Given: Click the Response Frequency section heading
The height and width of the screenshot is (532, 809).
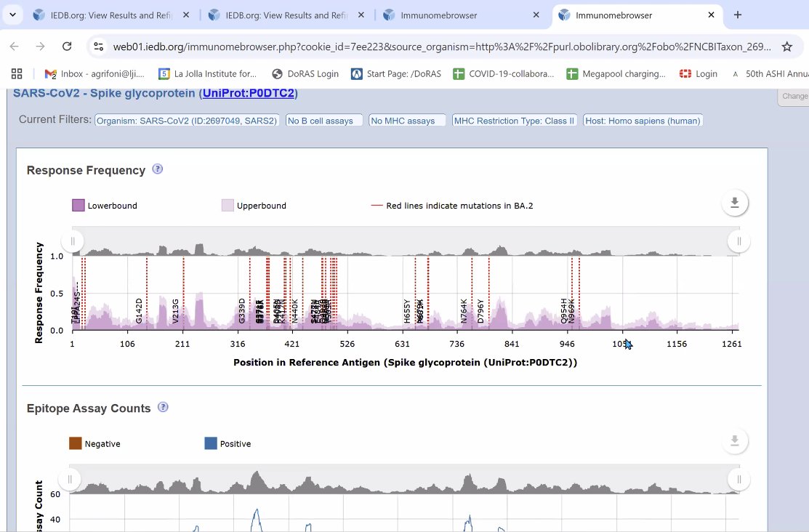Looking at the screenshot, I should [86, 170].
